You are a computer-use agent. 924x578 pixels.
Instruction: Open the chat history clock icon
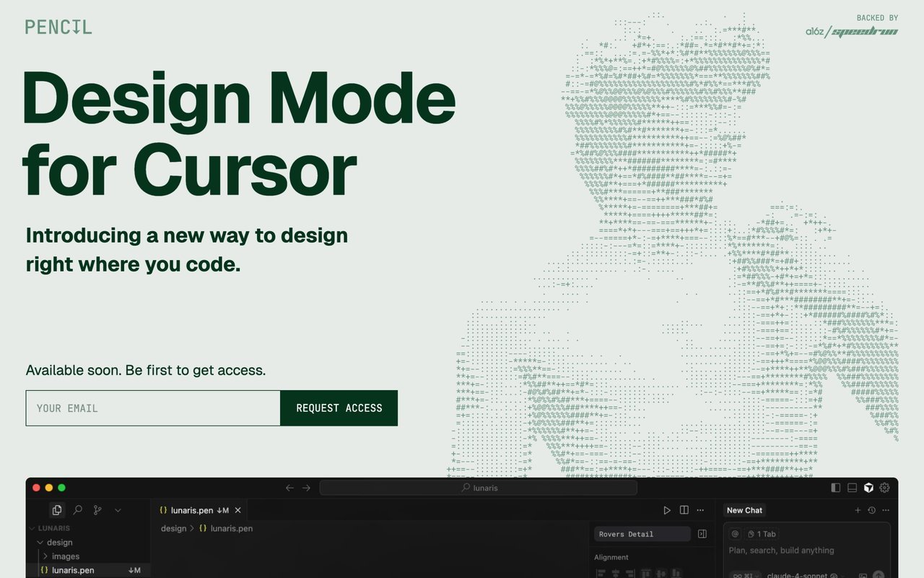(871, 510)
